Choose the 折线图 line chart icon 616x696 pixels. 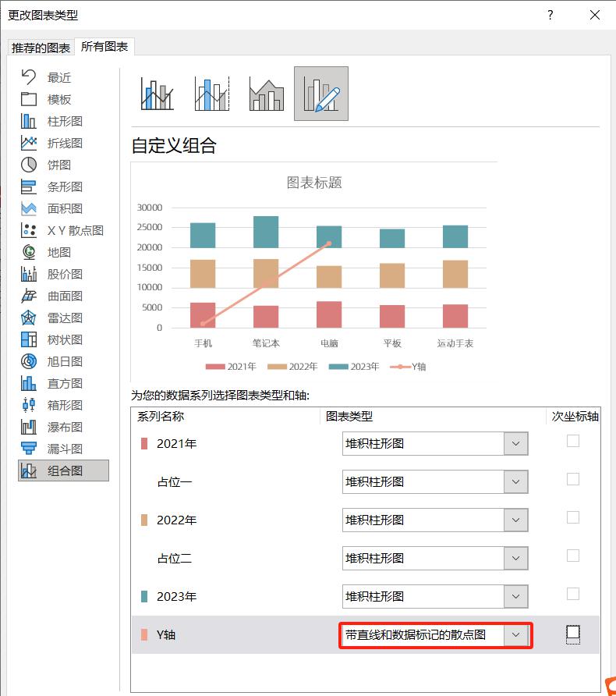pyautogui.click(x=29, y=143)
